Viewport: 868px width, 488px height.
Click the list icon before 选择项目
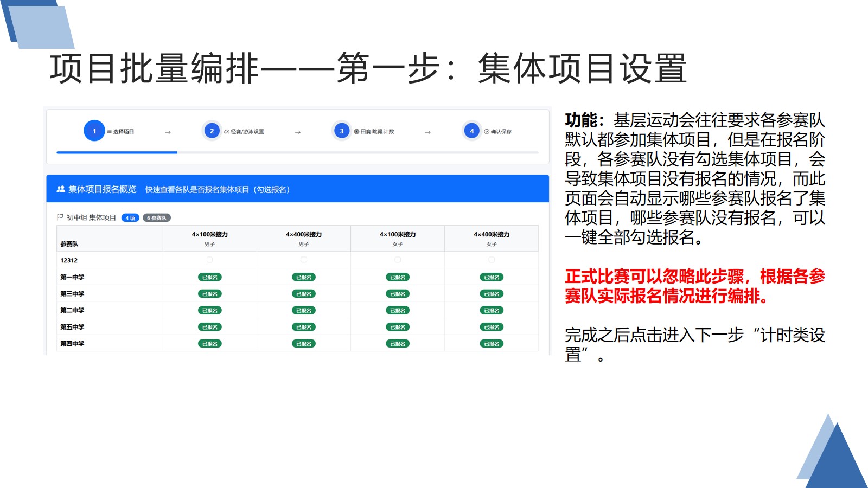tap(109, 131)
